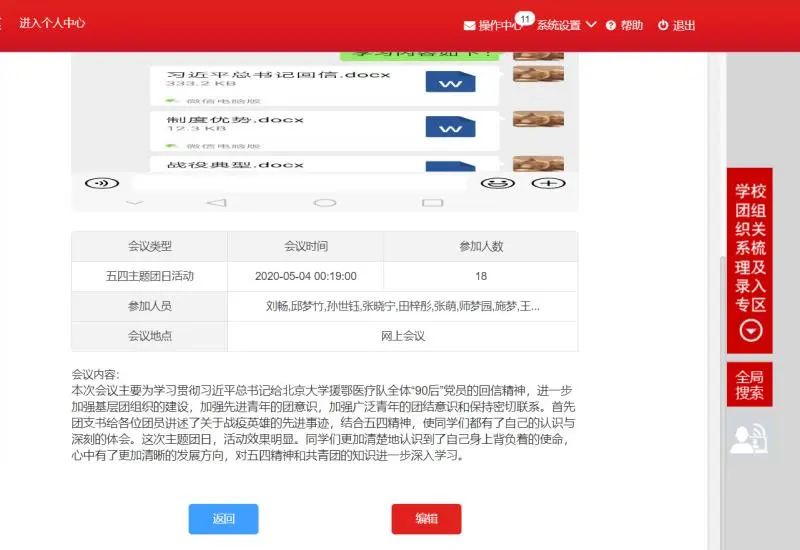Expand 学校团组织关系梳理及录入专区 down arrow

click(750, 331)
